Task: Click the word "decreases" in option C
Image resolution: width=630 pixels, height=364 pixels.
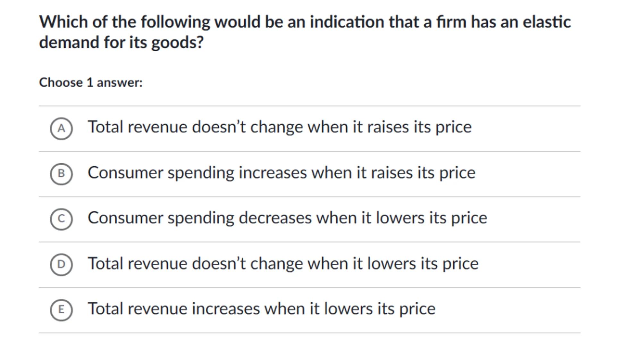Action: coord(275,218)
